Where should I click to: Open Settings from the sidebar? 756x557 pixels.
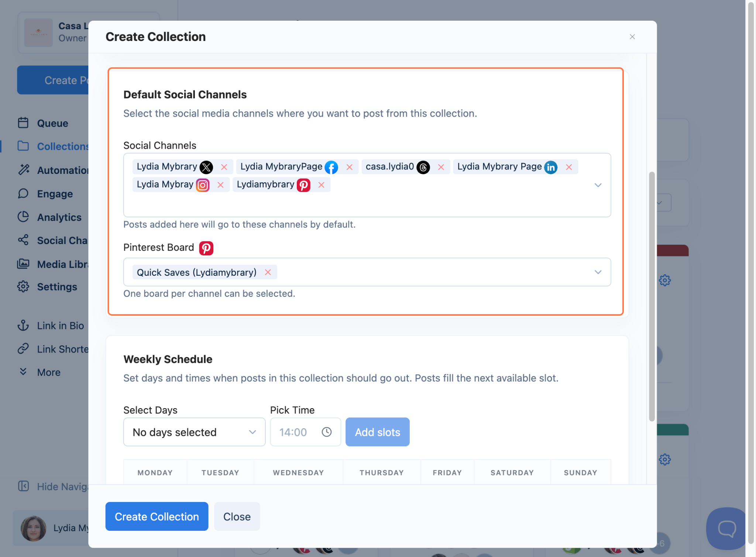point(57,287)
